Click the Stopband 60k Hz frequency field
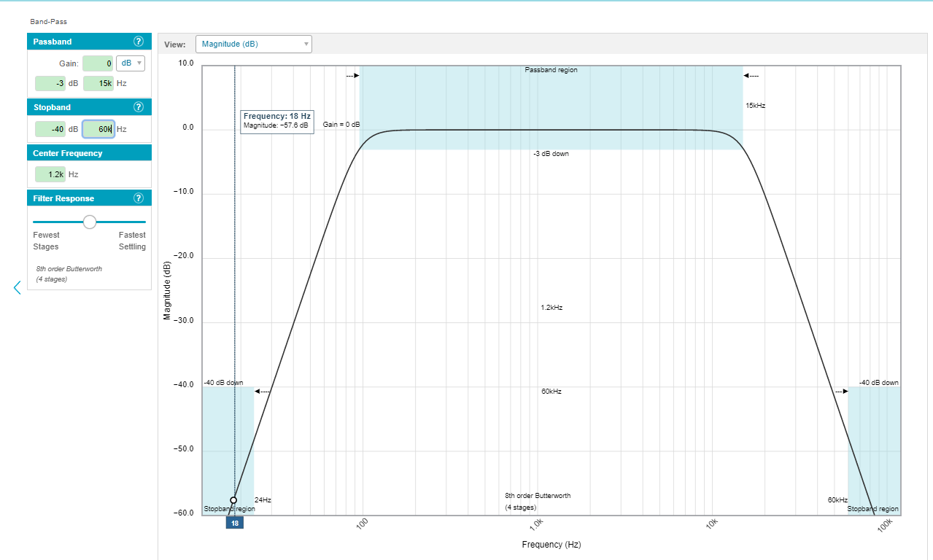Screen dimensions: 933x560 coord(98,129)
